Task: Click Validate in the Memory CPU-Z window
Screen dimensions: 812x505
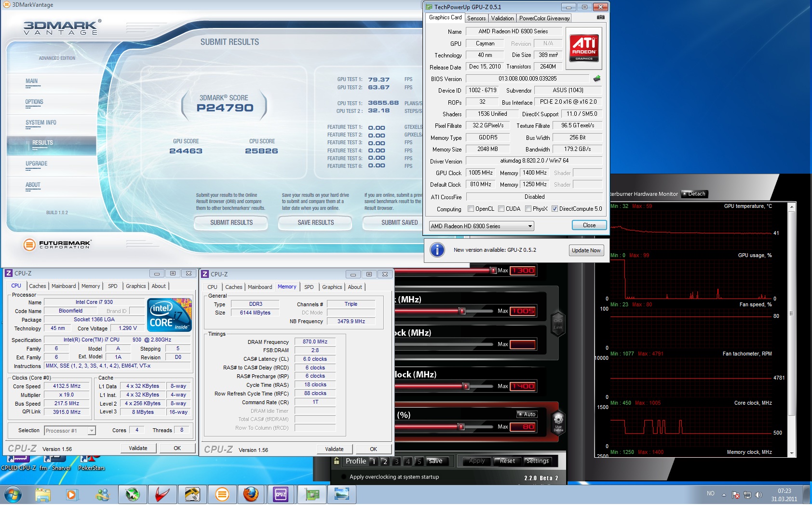Action: coord(334,449)
